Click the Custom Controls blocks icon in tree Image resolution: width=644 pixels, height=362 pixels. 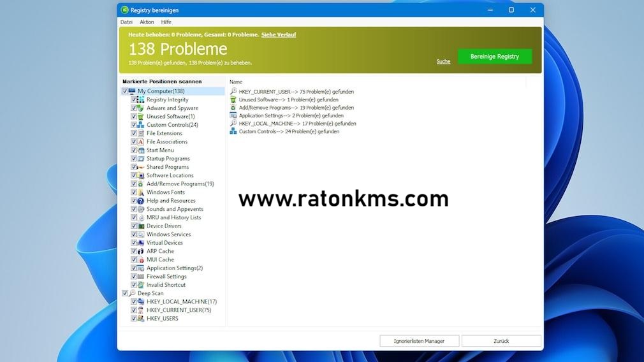(x=140, y=125)
